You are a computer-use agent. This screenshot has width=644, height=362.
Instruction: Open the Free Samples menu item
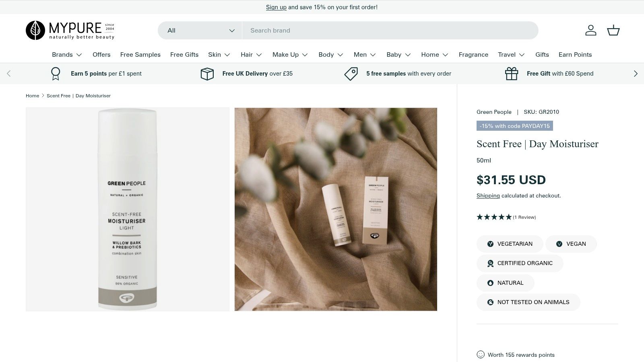[140, 55]
